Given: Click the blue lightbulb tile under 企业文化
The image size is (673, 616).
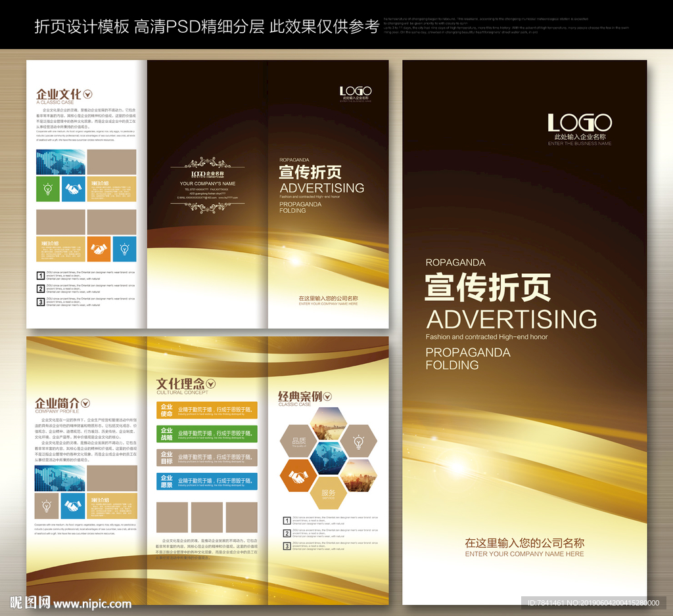Looking at the screenshot, I should pyautogui.click(x=124, y=249).
